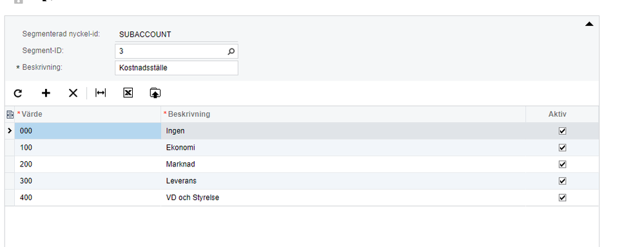Click the SUBACCOUNT key id value
This screenshot has width=644, height=247.
point(145,35)
